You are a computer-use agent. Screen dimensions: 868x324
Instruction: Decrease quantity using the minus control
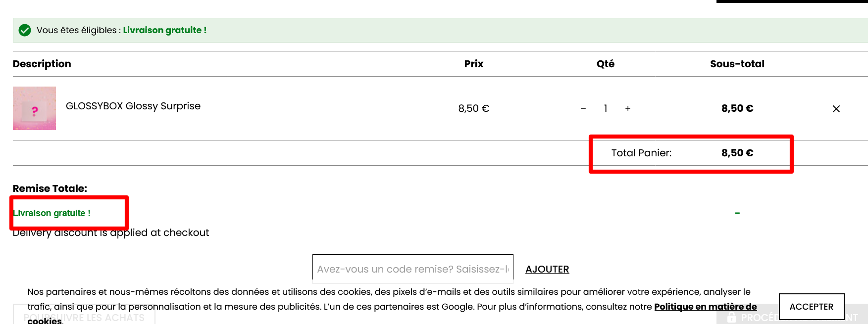[x=583, y=108]
